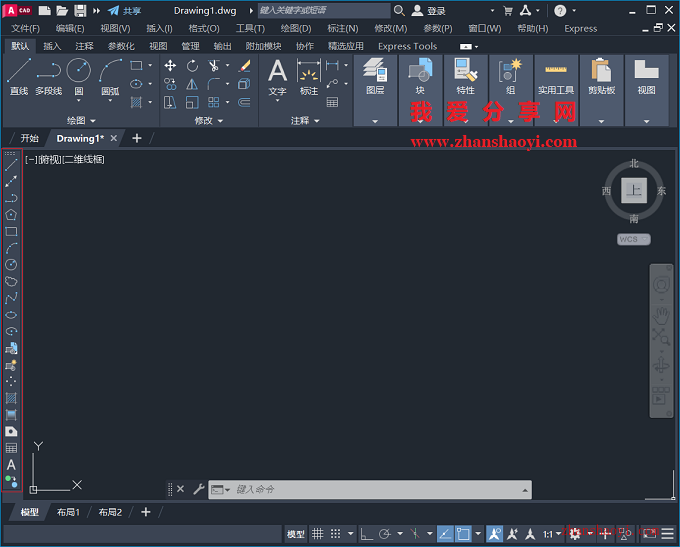The height and width of the screenshot is (547, 680).
Task: Click the ViewCube 上 top face
Action: (634, 190)
